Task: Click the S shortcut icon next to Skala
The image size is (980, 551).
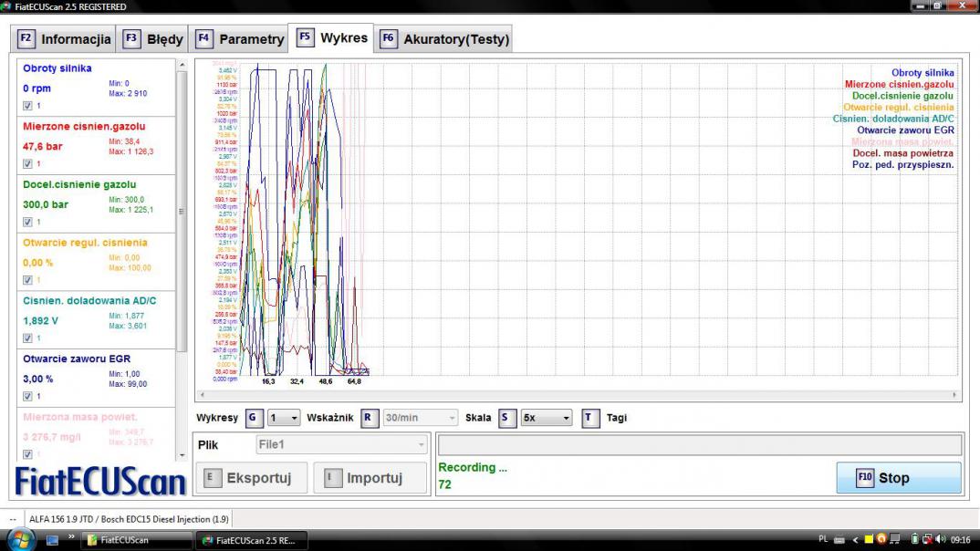Action: 507,418
